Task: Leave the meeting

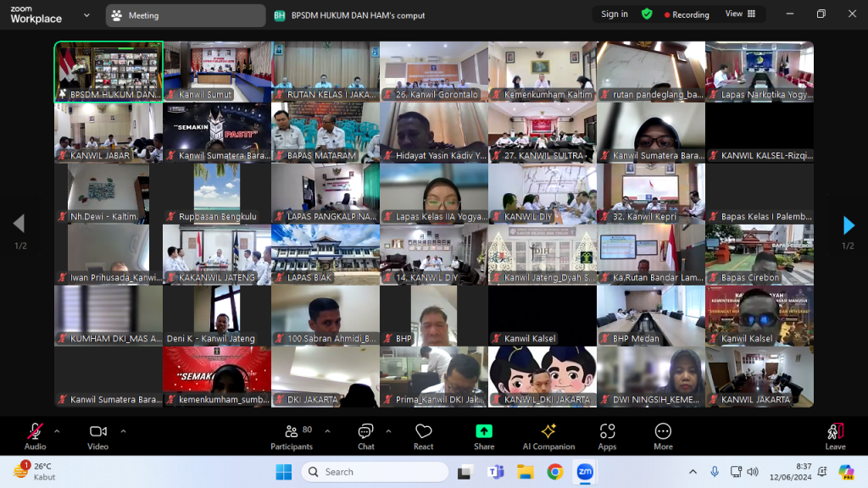Action: point(835,435)
